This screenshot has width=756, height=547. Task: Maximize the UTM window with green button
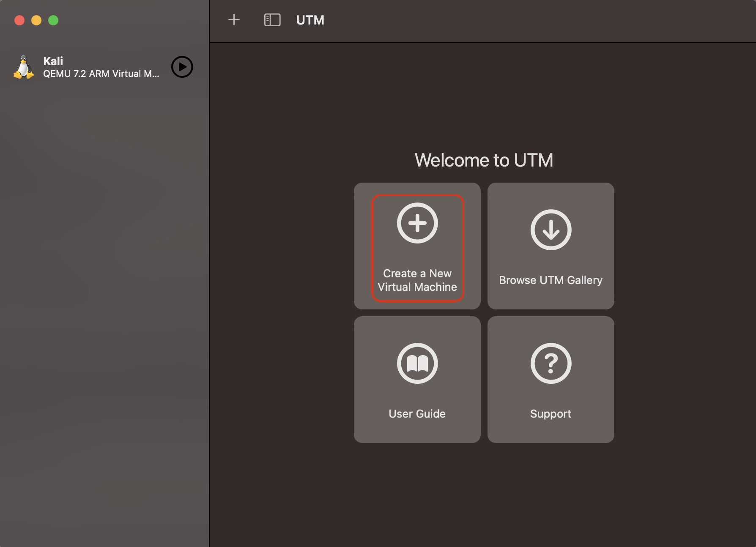click(x=53, y=20)
